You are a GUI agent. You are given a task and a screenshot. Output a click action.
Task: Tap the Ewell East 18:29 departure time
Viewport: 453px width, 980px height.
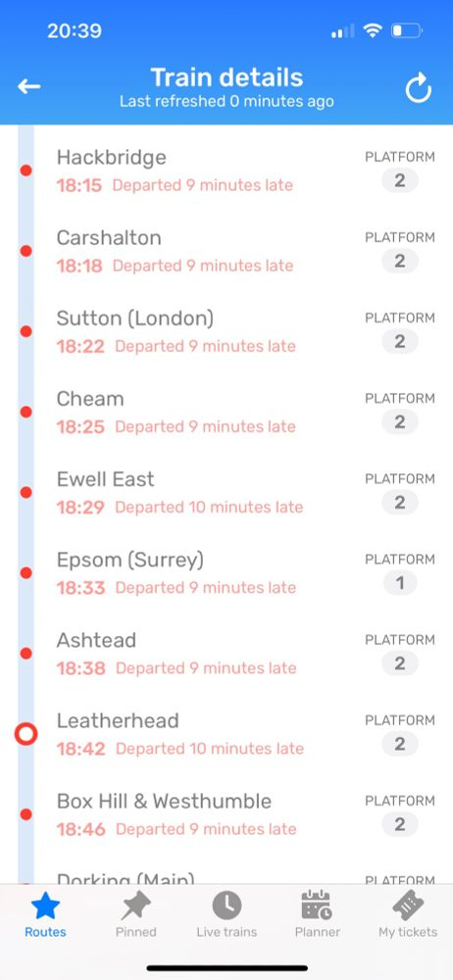(x=80, y=508)
